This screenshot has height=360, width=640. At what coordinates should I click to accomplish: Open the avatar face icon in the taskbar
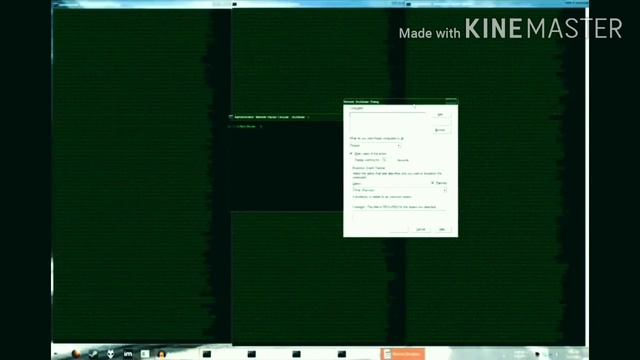tap(162, 354)
